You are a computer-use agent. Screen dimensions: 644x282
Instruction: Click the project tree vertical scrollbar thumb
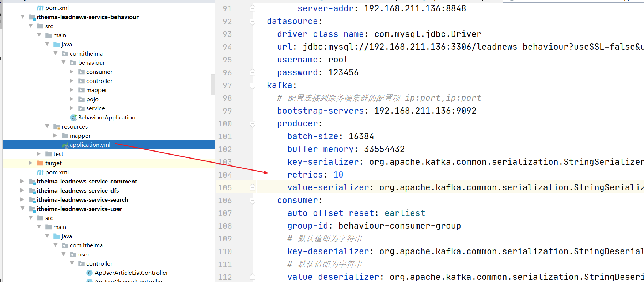click(212, 84)
